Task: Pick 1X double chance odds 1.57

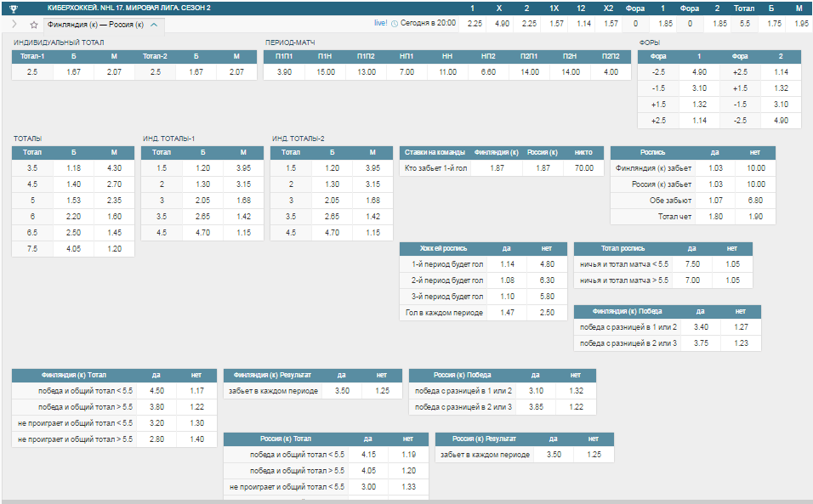Action: tap(556, 23)
